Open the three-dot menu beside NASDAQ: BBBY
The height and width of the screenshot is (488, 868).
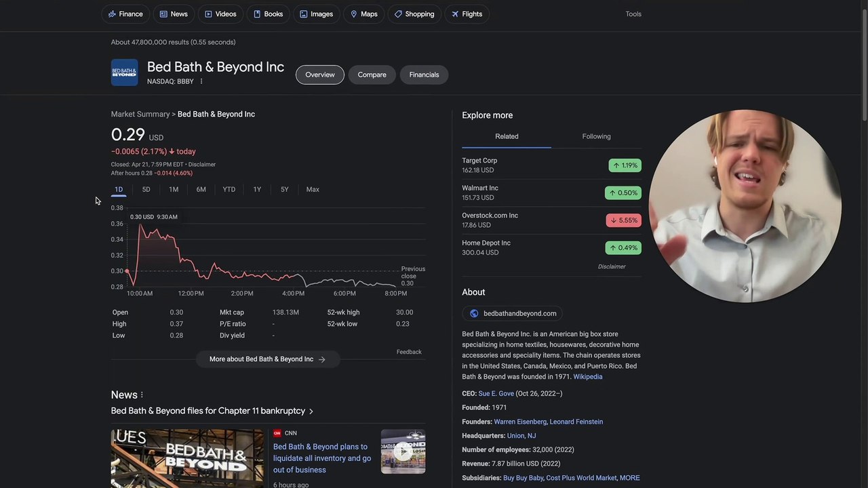(201, 81)
